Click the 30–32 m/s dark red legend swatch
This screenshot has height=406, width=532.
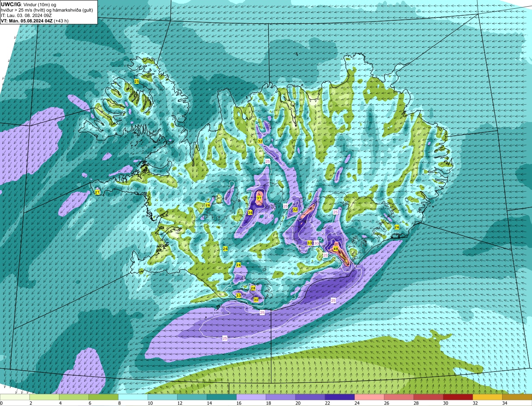pyautogui.click(x=458, y=397)
